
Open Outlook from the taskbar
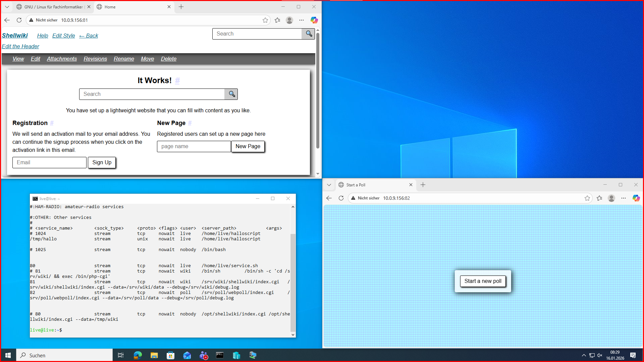[x=187, y=355]
